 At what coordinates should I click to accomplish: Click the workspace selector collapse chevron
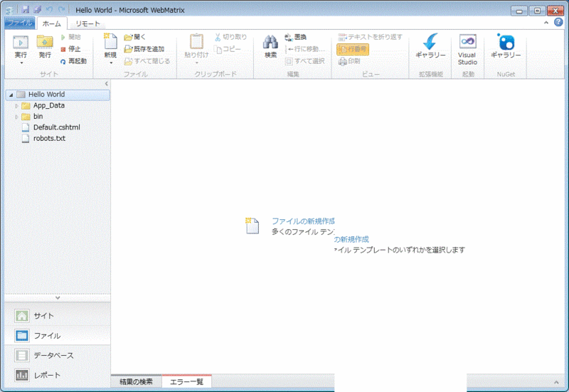[x=58, y=297]
